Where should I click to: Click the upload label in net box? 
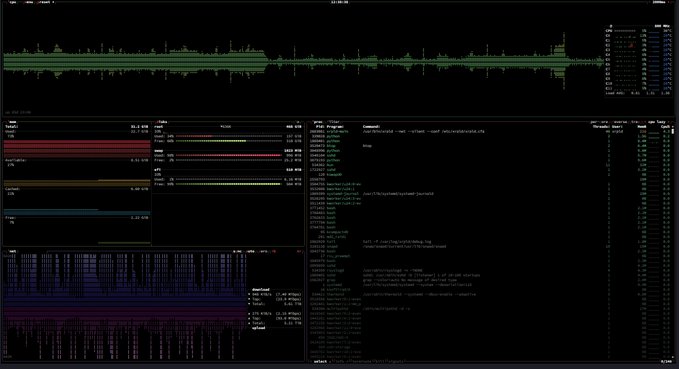pyautogui.click(x=259, y=328)
